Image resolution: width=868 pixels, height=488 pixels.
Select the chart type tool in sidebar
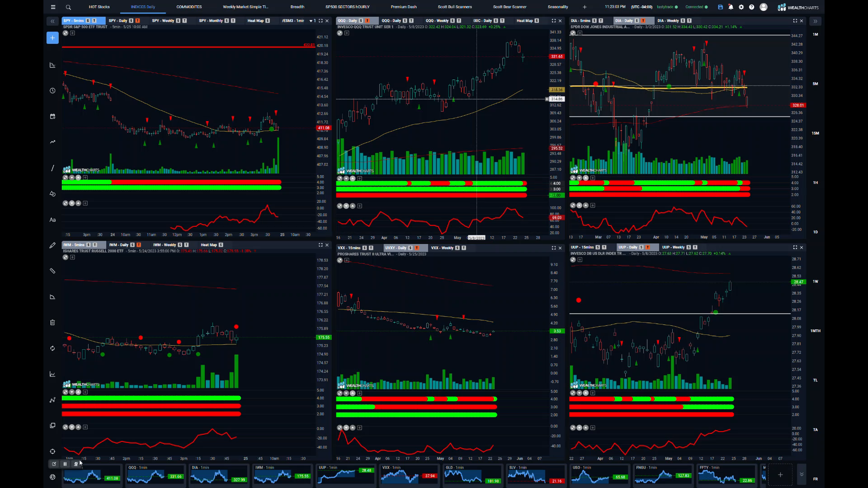click(52, 65)
